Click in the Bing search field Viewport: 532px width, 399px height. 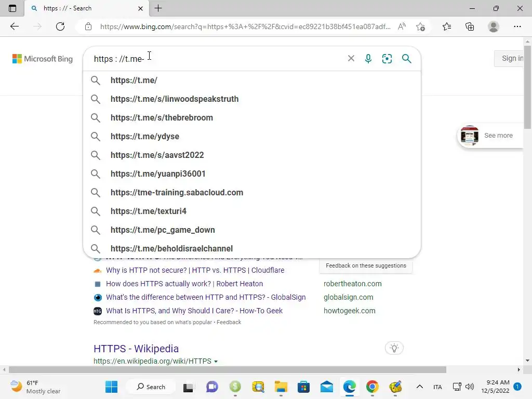(x=217, y=59)
